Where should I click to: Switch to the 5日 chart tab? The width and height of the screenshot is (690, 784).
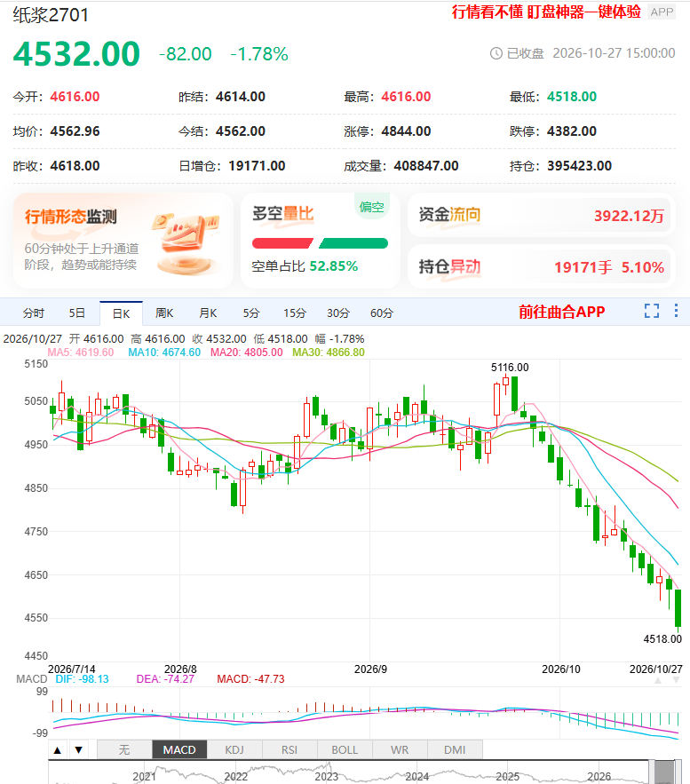pos(77,313)
